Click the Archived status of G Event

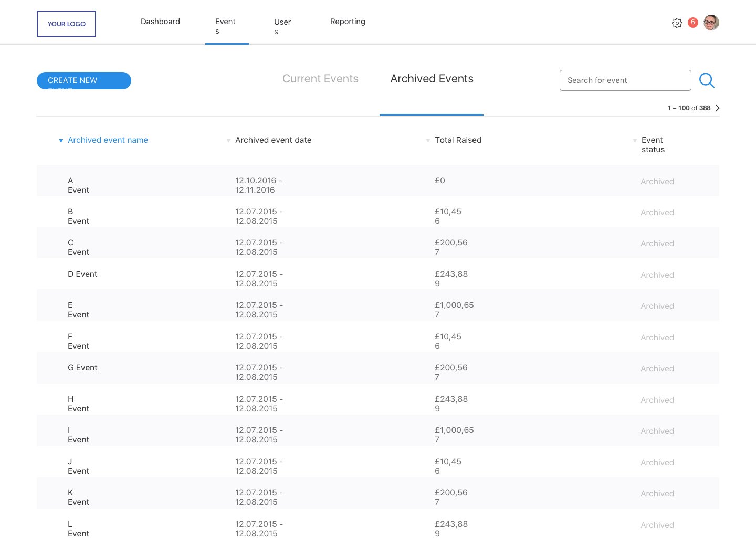[657, 369]
